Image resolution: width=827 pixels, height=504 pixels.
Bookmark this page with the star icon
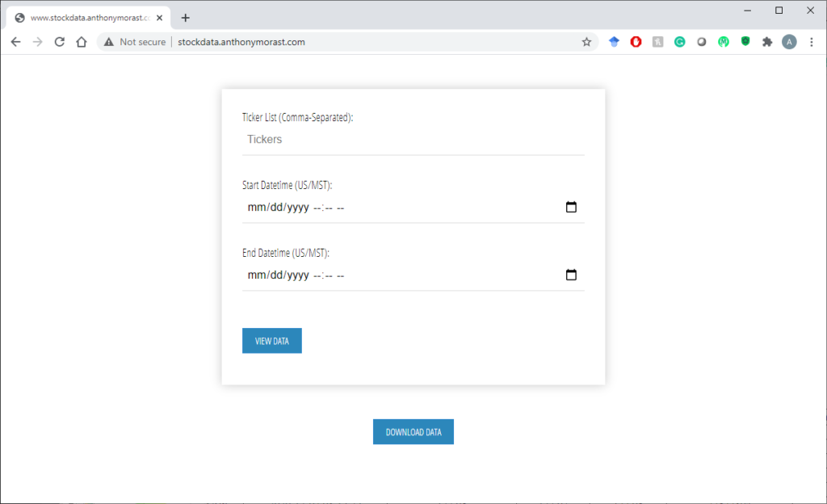[x=586, y=42]
